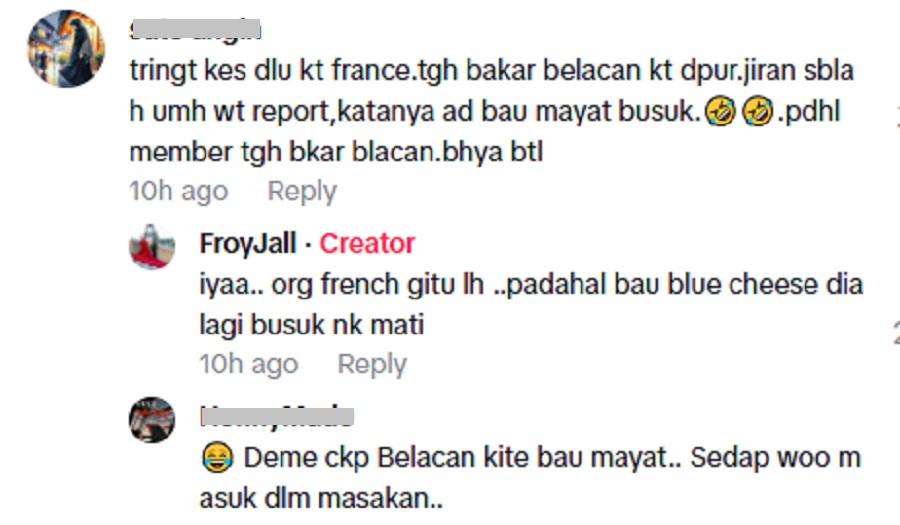The image size is (900, 525).
Task: Reply to FroyJall's blue cheese comment
Action: 372,364
